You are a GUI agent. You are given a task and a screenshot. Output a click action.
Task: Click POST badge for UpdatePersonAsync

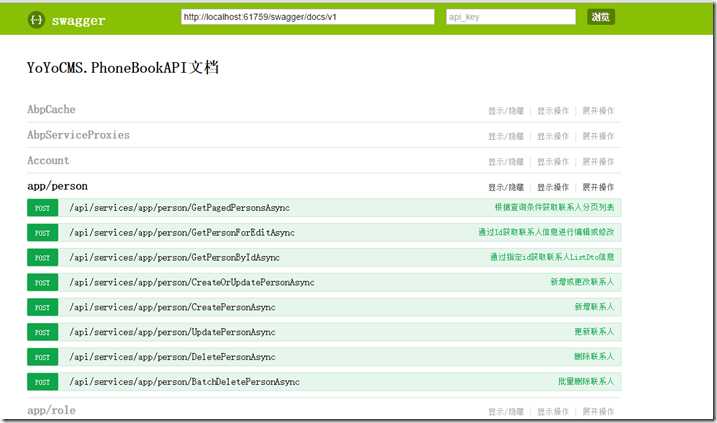43,332
